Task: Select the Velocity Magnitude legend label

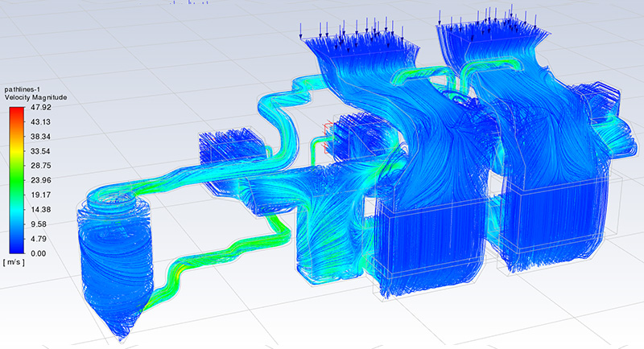Action: click(x=34, y=97)
